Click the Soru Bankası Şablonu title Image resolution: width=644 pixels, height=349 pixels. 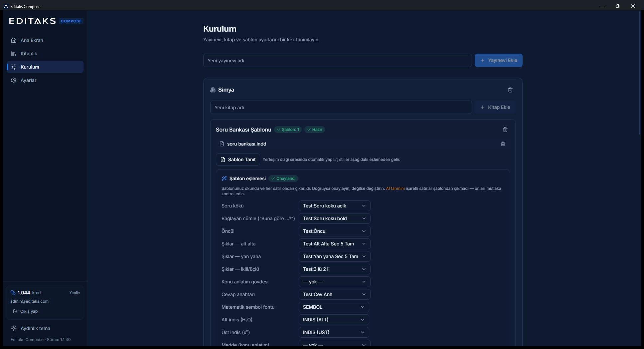[243, 130]
